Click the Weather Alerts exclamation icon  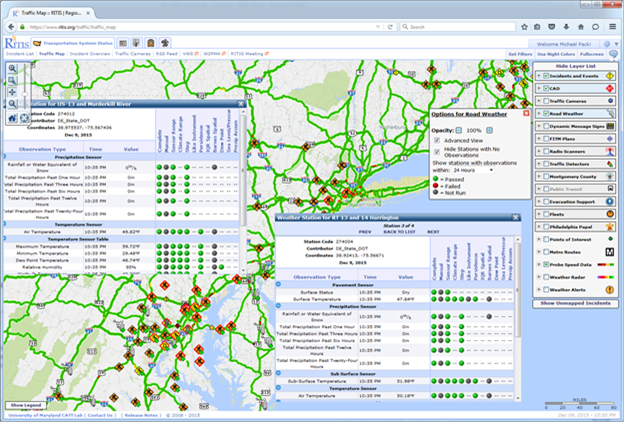[610, 290]
